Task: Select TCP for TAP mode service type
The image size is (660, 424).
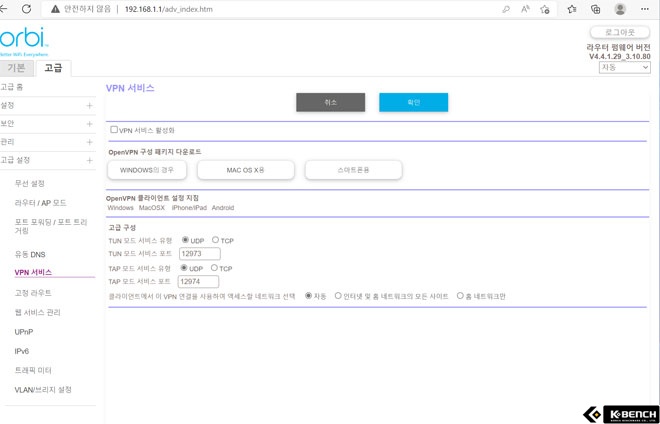Action: tap(214, 267)
